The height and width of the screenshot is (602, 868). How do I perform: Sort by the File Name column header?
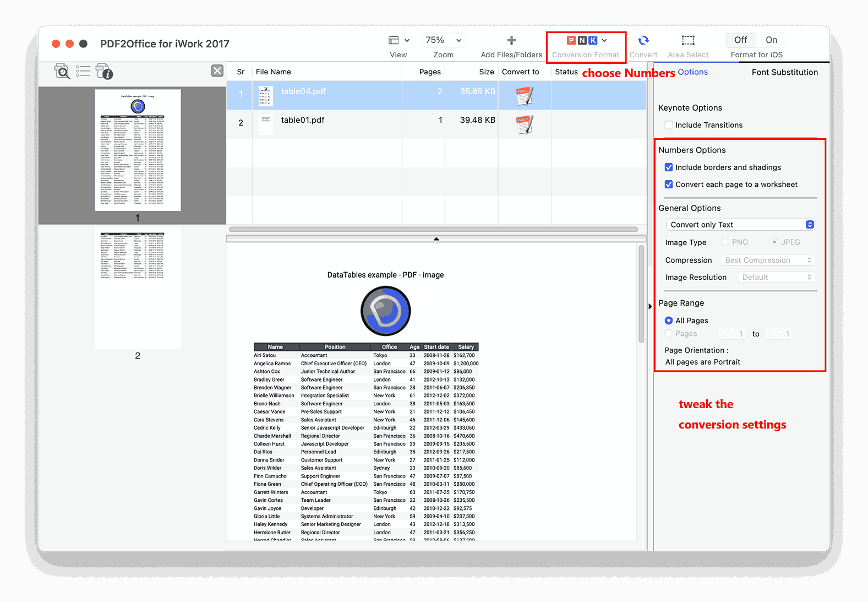[274, 72]
